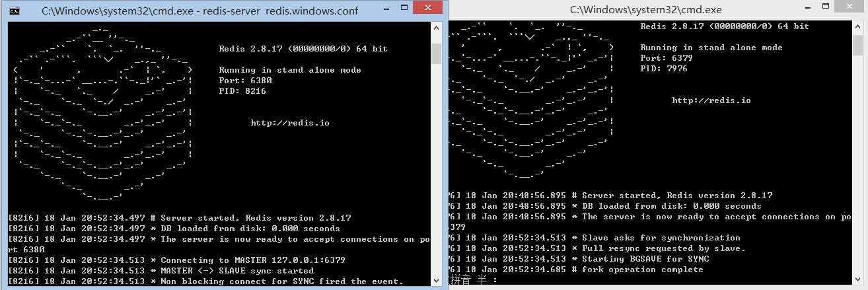This screenshot has height=290, width=868.
Task: Click 'PID: 8216' in left window
Action: tap(242, 91)
